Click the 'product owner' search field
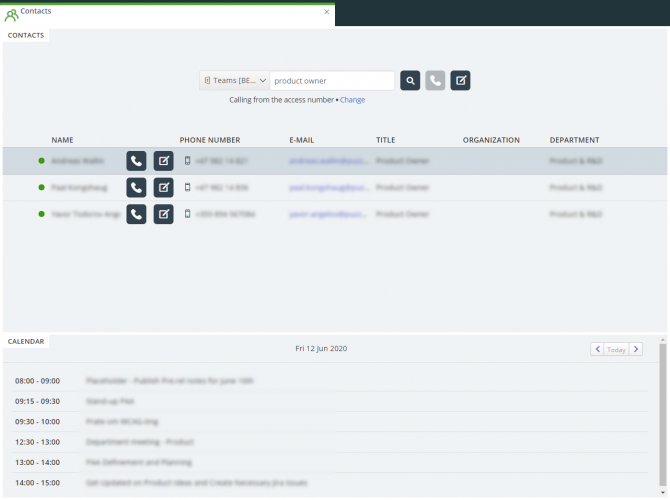The width and height of the screenshot is (670, 500). [332, 81]
